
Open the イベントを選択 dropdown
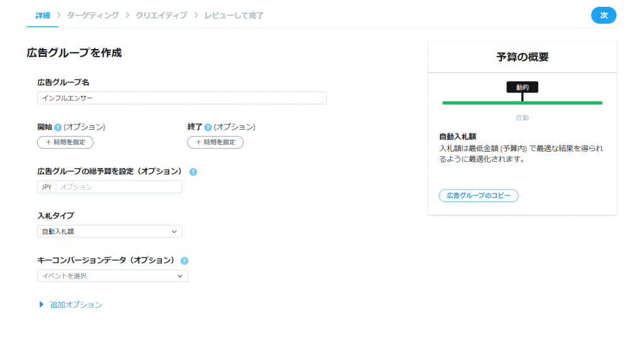(x=113, y=276)
